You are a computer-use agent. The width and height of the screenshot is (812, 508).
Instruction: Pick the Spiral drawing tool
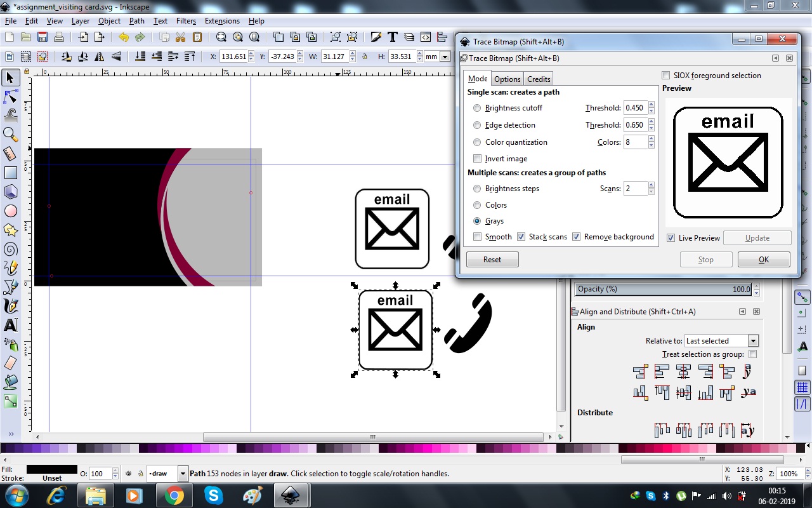pos(10,249)
